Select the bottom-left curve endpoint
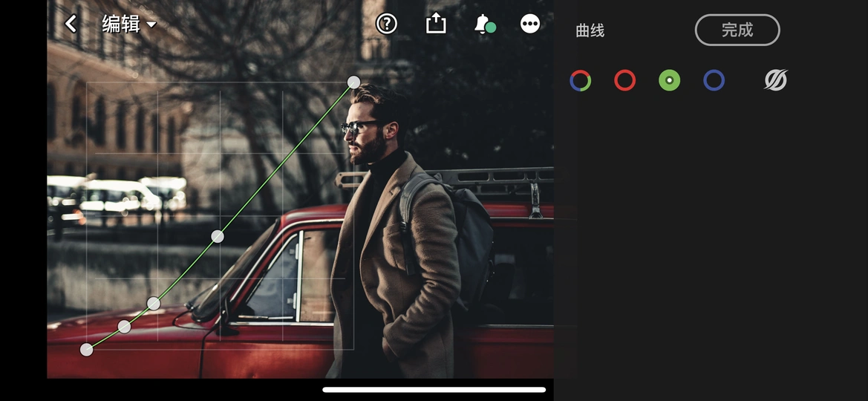868x401 pixels. pyautogui.click(x=87, y=350)
